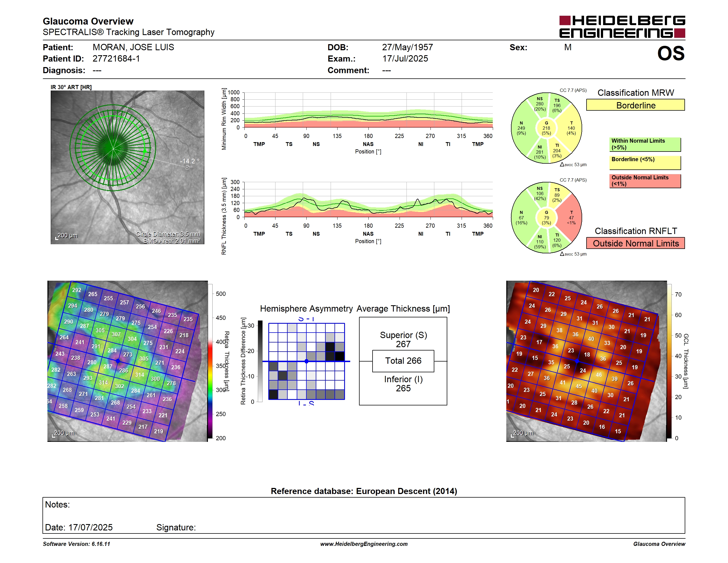Click patient name MORAN, JOSE LUIS
The height and width of the screenshot is (563, 728).
pyautogui.click(x=133, y=47)
